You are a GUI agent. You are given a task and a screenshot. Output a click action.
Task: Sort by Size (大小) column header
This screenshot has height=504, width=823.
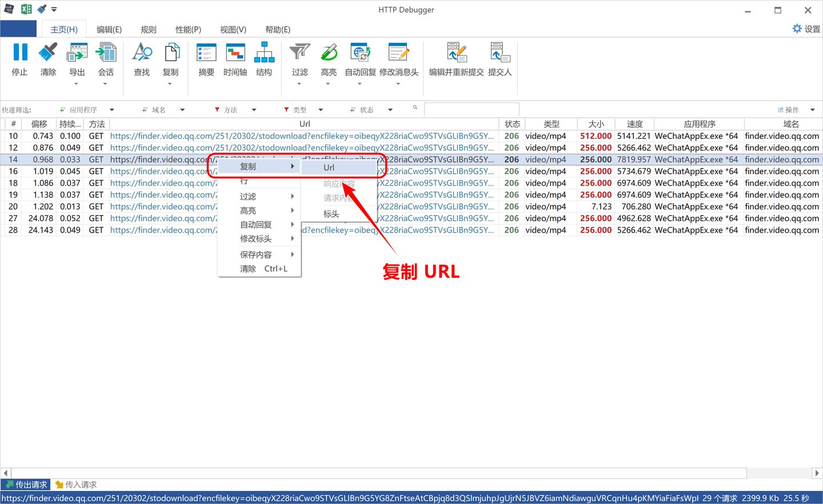pos(596,124)
